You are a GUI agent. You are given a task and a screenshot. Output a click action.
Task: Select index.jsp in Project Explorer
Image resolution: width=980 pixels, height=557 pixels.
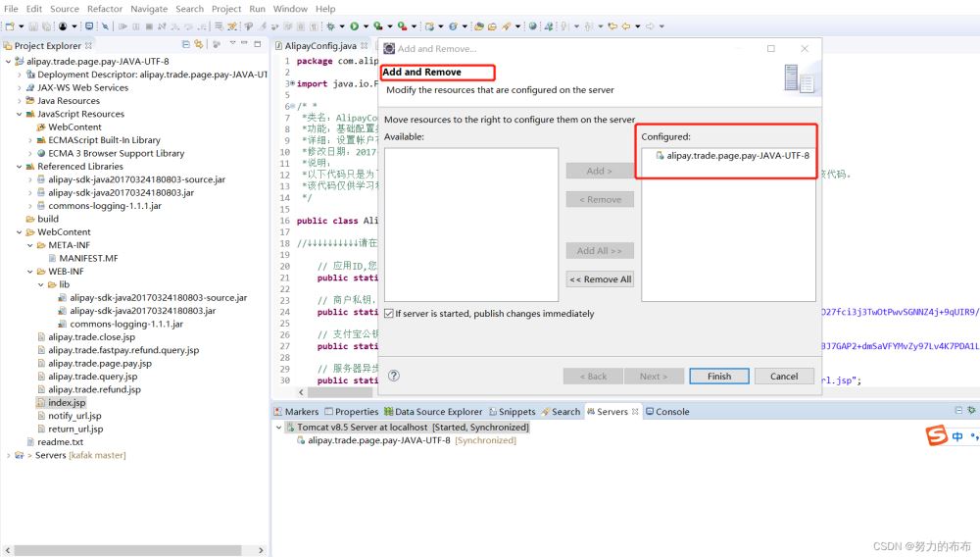tap(67, 403)
